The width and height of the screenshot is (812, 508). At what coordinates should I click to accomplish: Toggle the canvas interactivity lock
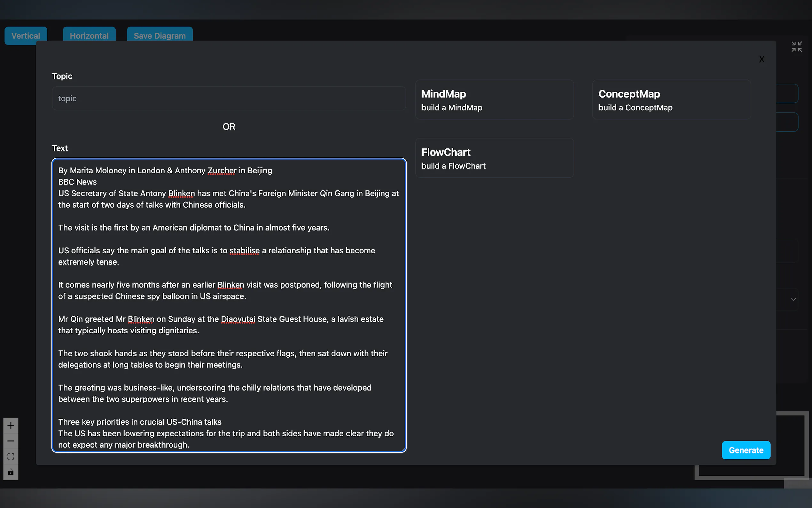click(x=11, y=472)
